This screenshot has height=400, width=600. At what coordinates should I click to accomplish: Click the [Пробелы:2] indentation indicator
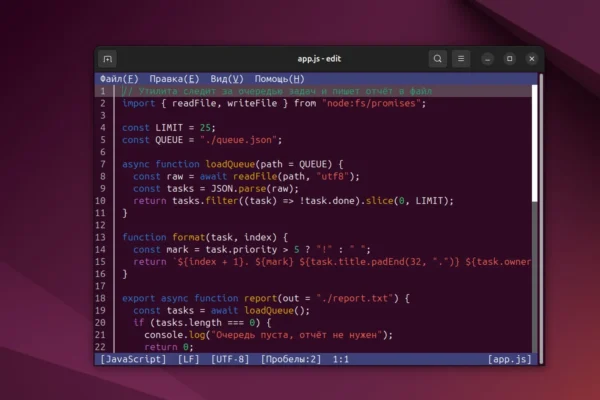291,359
